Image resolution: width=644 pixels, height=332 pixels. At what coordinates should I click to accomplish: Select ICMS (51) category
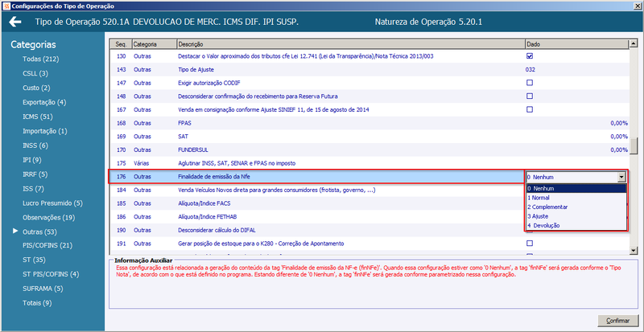[x=38, y=117]
